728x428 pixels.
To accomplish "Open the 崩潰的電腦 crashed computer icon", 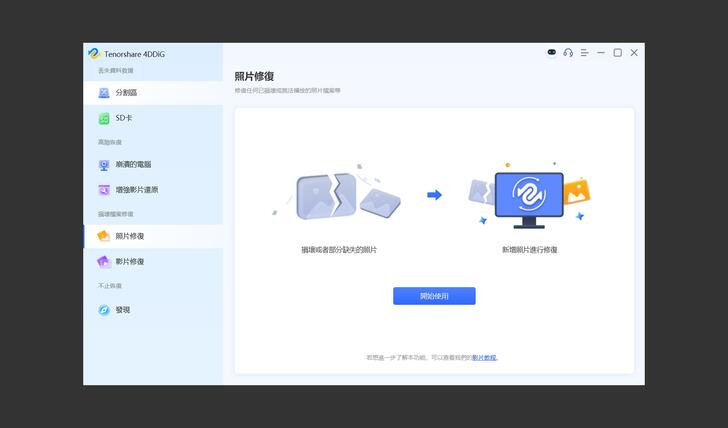I will (104, 165).
